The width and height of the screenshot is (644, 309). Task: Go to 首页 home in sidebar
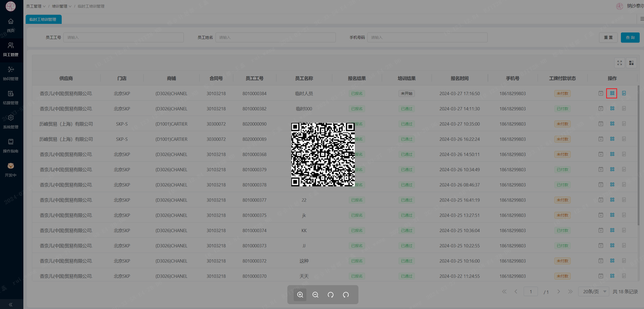11,26
